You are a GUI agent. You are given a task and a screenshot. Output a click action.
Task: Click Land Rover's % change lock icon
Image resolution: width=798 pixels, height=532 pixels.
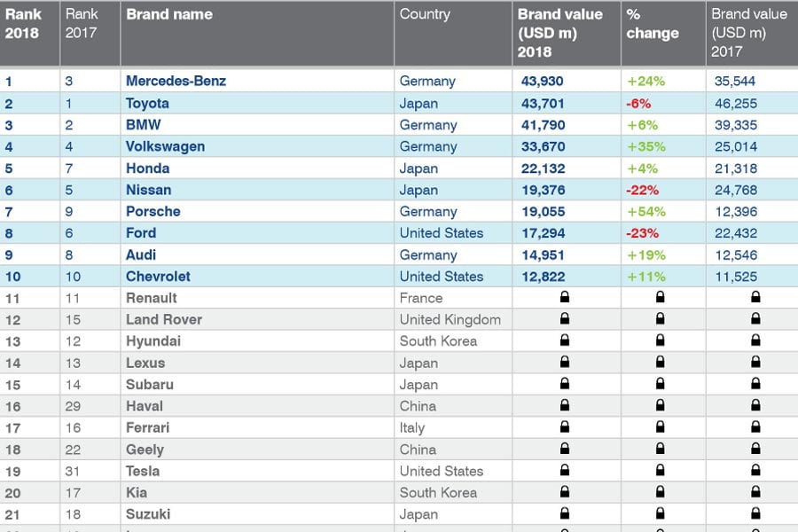660,319
